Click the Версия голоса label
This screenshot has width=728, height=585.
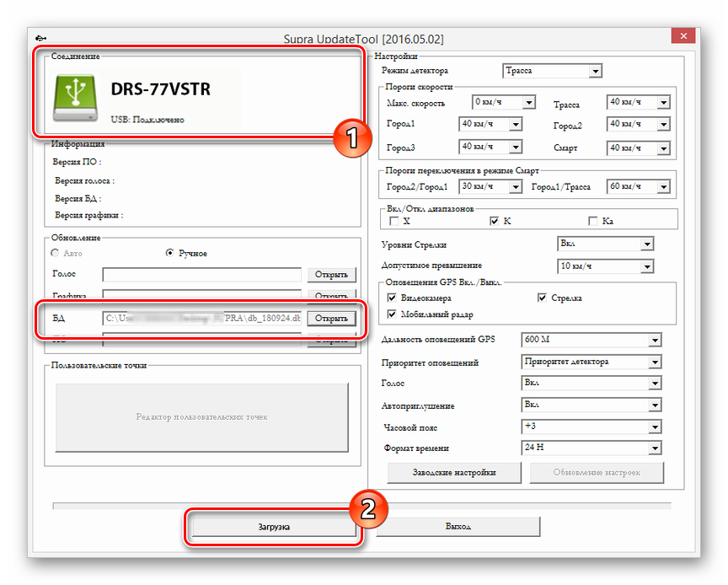84,180
